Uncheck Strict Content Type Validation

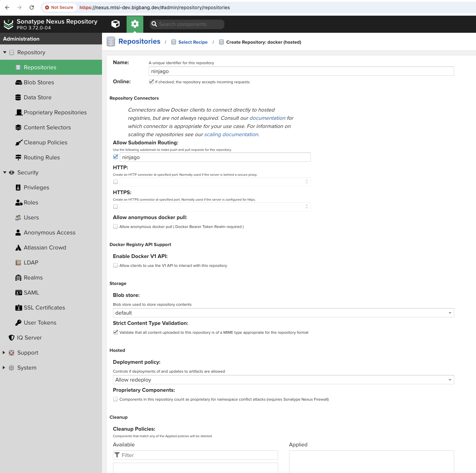(115, 332)
